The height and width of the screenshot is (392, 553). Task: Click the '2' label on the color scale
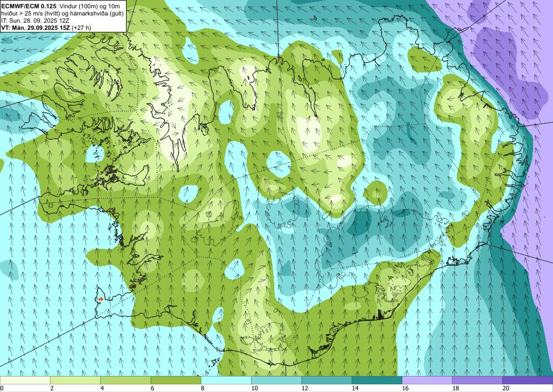tap(52, 389)
